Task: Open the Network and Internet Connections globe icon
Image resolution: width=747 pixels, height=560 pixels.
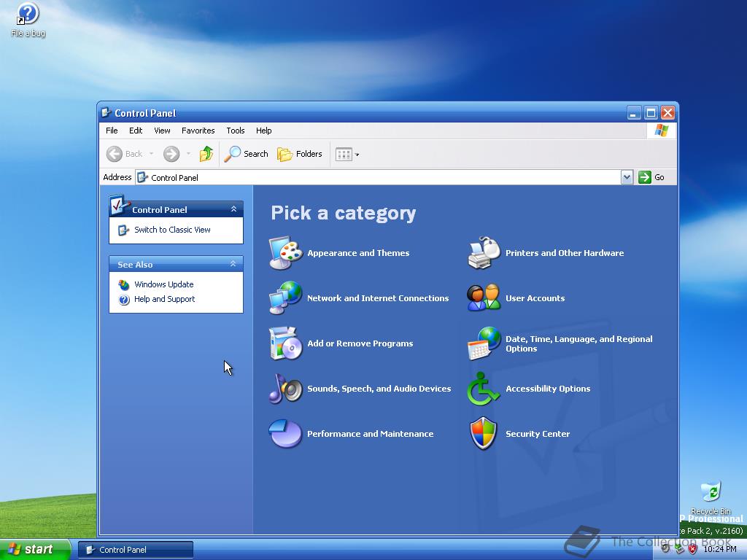Action: click(285, 298)
